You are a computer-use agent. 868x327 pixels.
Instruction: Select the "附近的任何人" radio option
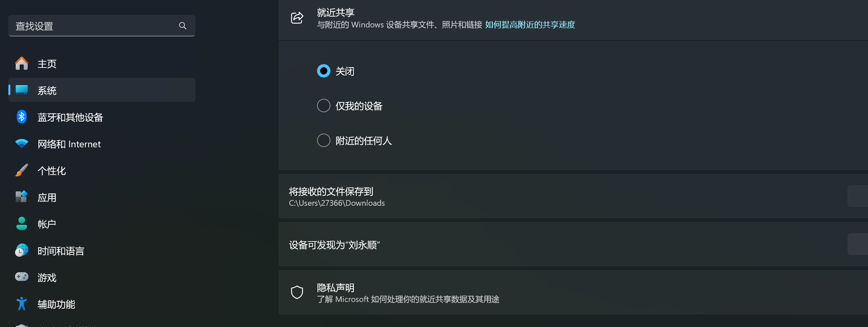(323, 140)
